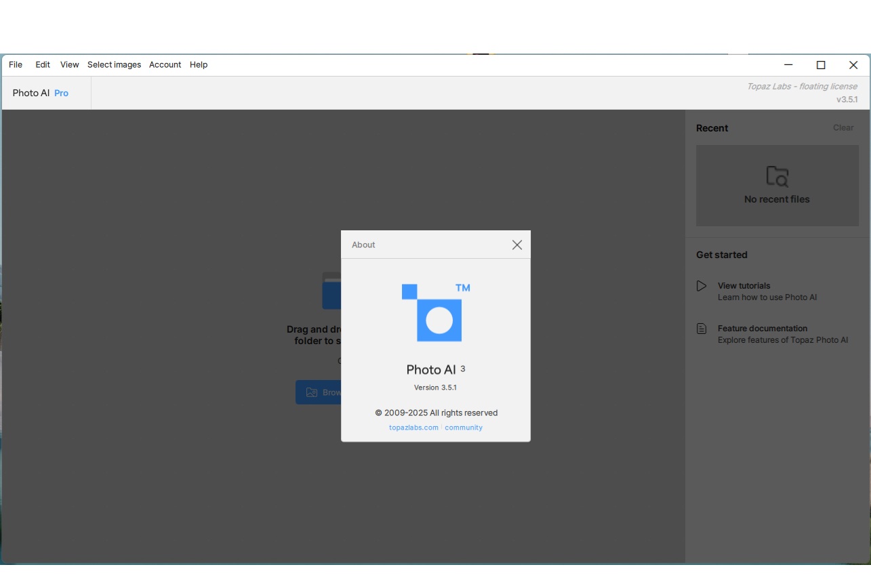Click the About dialog title
871x588 pixels.
click(363, 245)
